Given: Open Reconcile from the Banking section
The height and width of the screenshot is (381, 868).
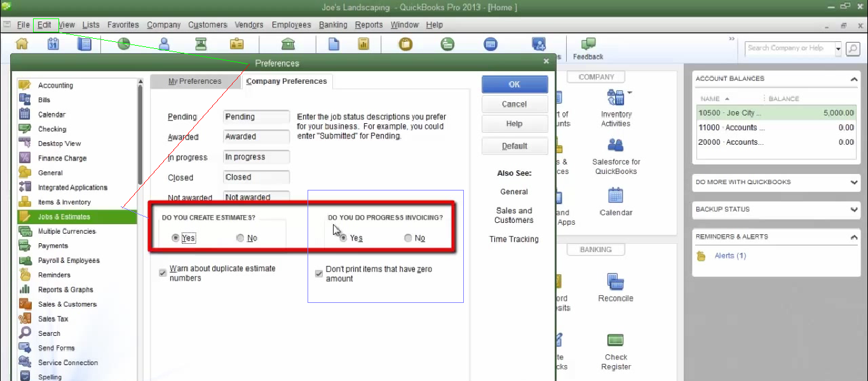Looking at the screenshot, I should click(614, 283).
